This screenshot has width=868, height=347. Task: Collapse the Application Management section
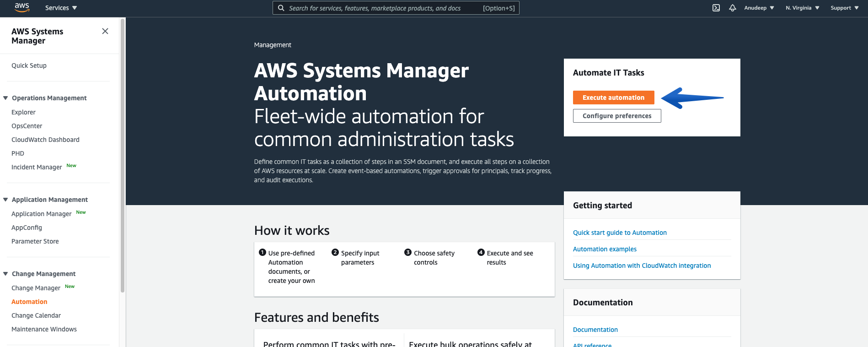point(5,200)
